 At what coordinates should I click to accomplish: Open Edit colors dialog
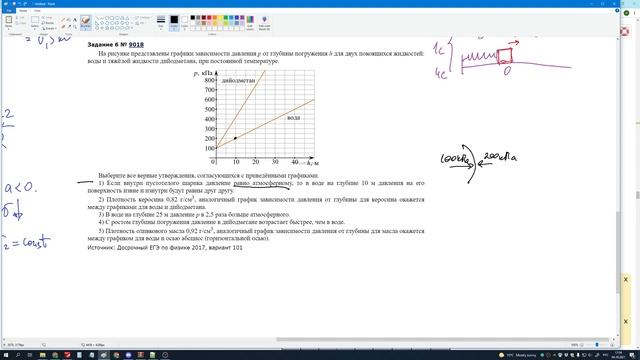pyautogui.click(x=250, y=22)
